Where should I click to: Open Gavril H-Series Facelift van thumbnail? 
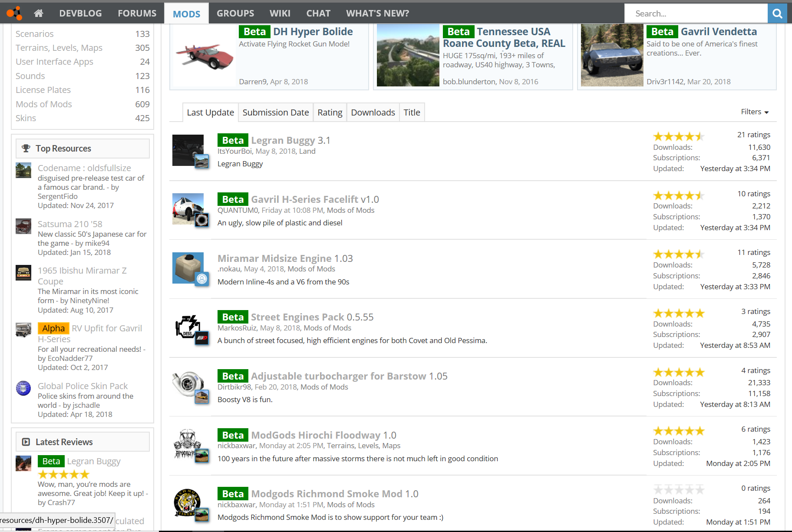188,209
